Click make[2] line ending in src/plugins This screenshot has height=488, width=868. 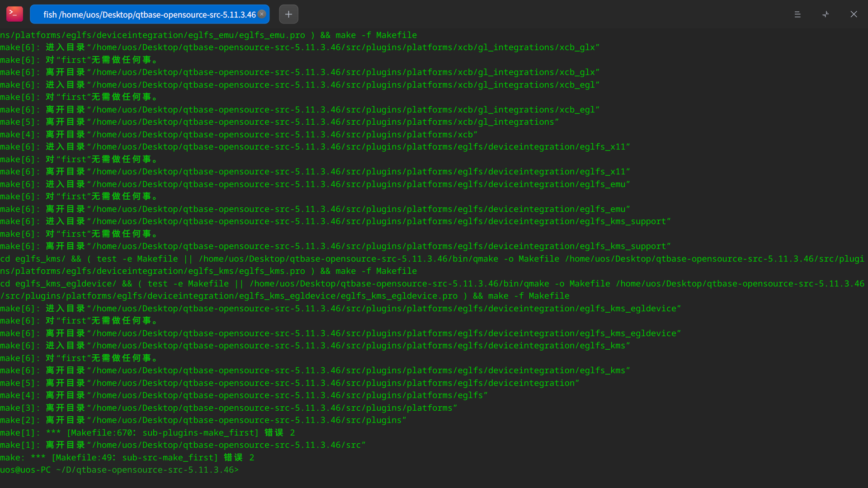[x=203, y=420]
